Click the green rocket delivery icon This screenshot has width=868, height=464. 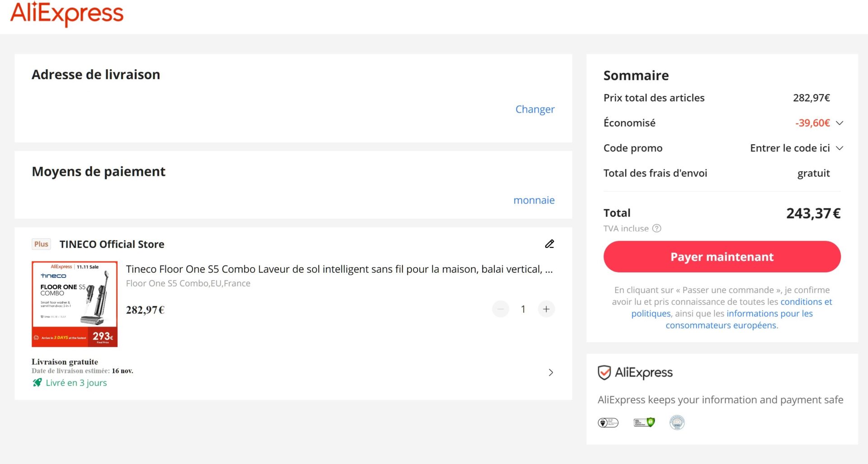point(37,383)
